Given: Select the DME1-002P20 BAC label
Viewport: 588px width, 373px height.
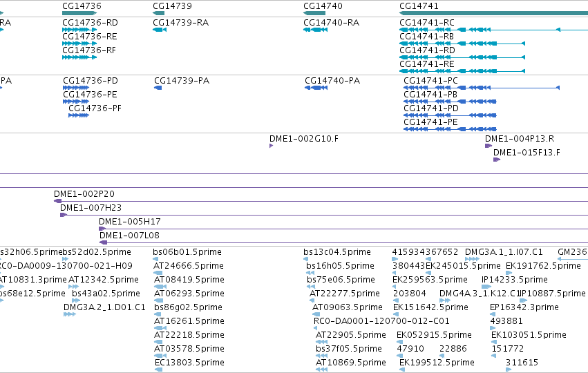Looking at the screenshot, I should tap(84, 194).
